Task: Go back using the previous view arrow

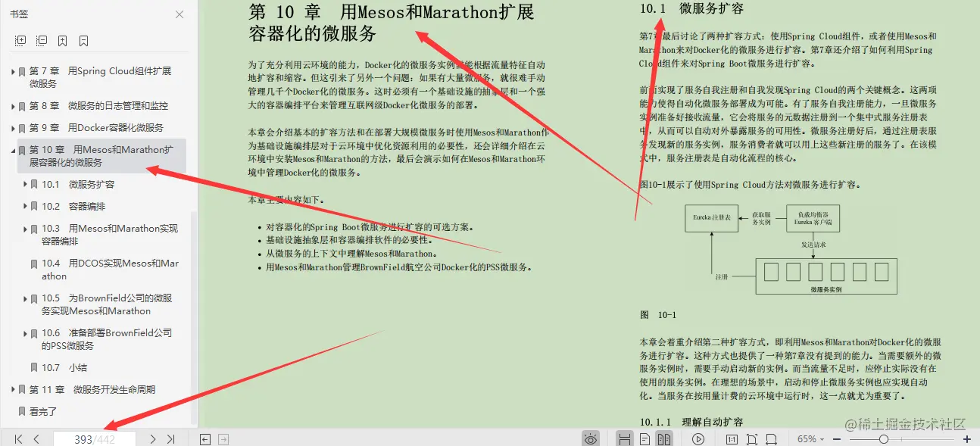Action: (204, 438)
